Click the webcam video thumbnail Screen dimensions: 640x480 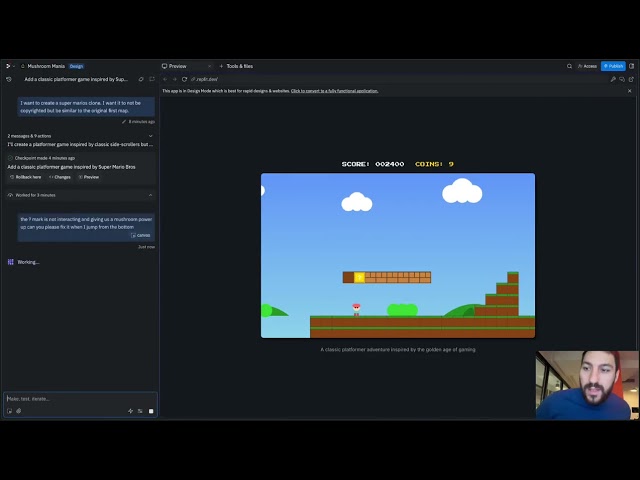coord(587,385)
